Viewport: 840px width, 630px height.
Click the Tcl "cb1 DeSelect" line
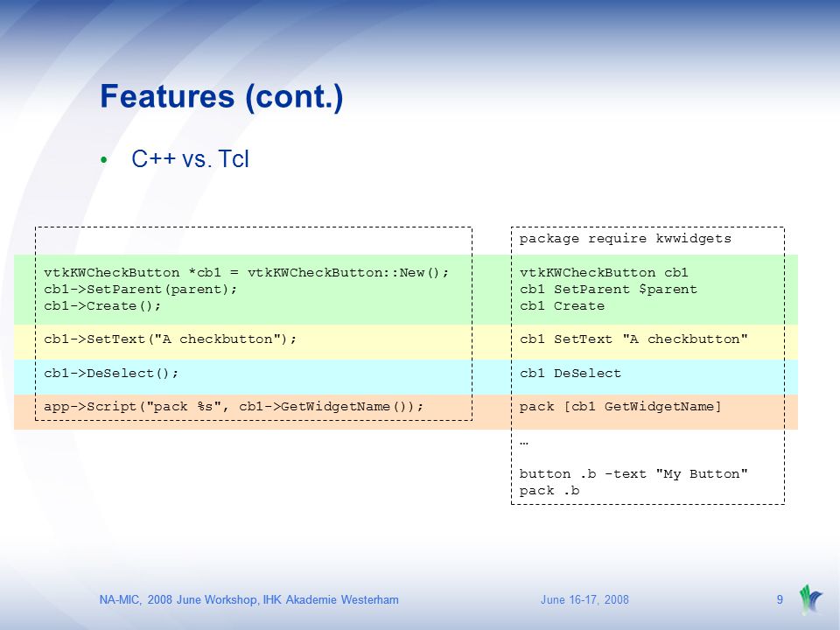[x=570, y=374]
